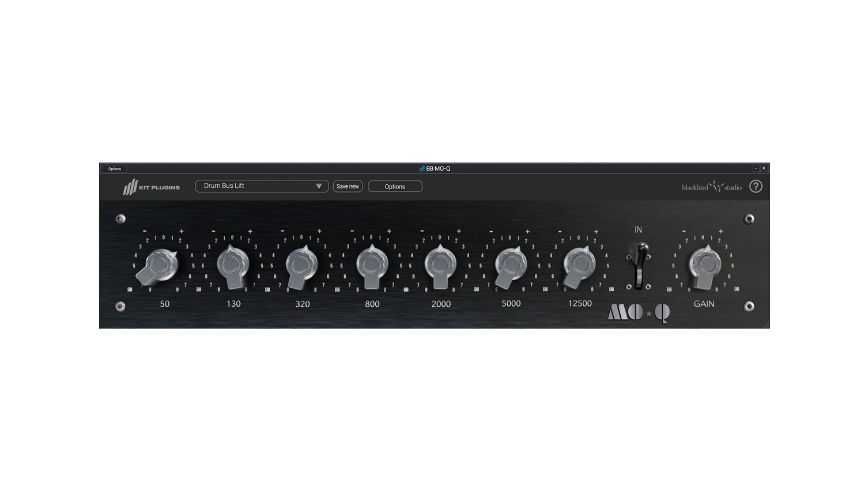Click the MO-Q logo badge
Viewport: 868px width, 490px height.
639,313
